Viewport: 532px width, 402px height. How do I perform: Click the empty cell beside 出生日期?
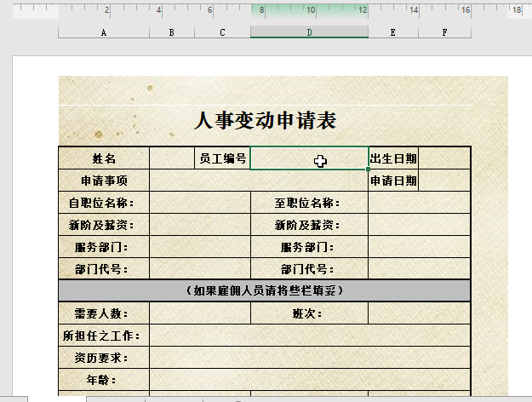click(444, 158)
